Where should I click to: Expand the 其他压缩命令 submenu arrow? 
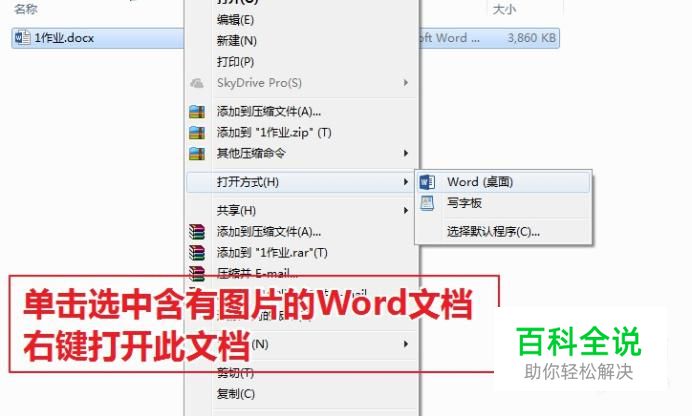(405, 153)
